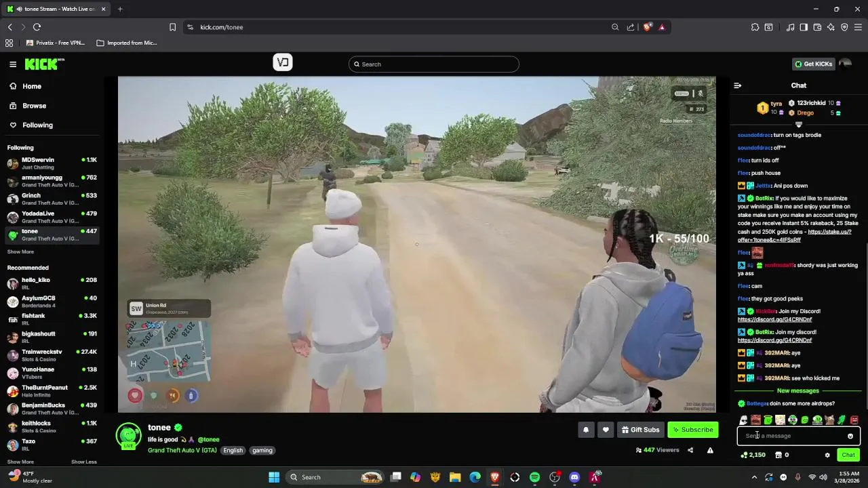The height and width of the screenshot is (488, 868).
Task: Click the Gift Subs button
Action: pos(641,430)
